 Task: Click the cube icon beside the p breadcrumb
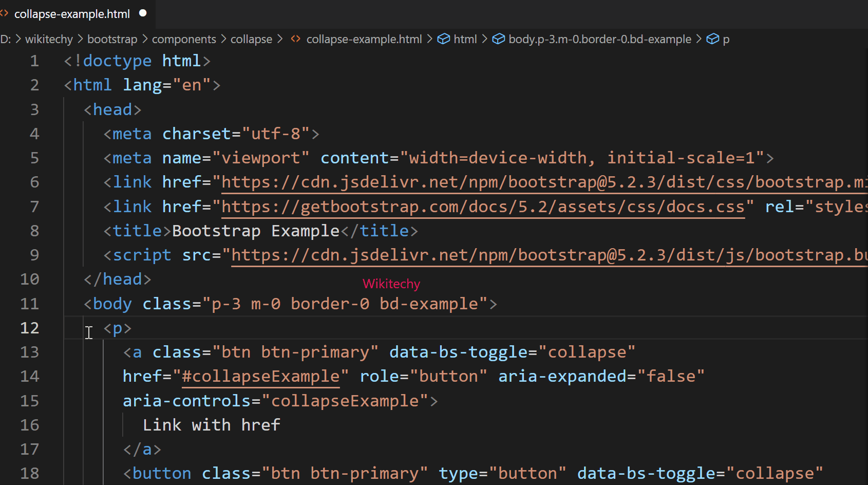[713, 39]
